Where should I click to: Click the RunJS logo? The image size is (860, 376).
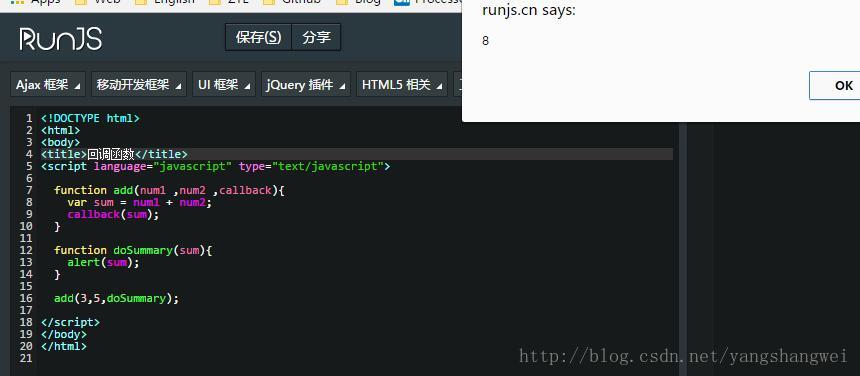pyautogui.click(x=60, y=39)
